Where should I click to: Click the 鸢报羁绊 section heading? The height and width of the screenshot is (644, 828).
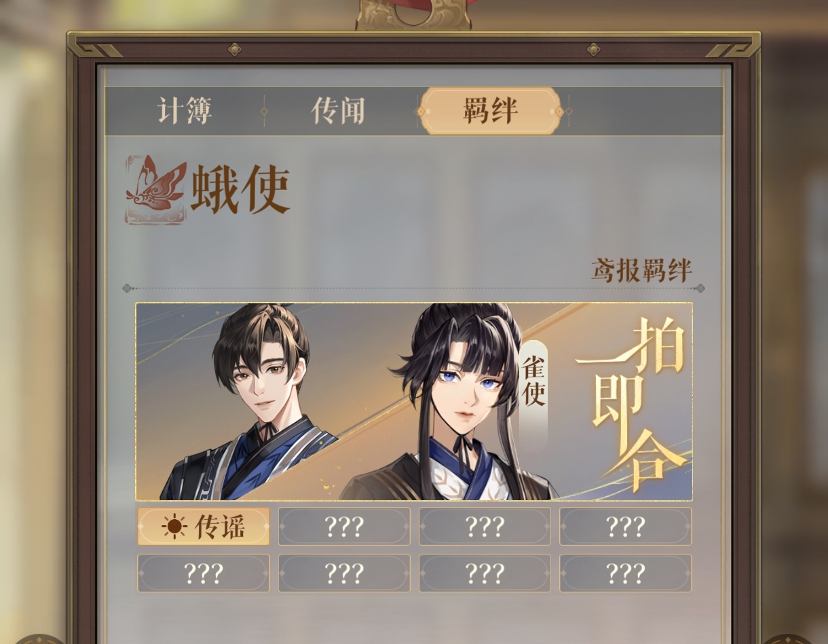click(641, 271)
